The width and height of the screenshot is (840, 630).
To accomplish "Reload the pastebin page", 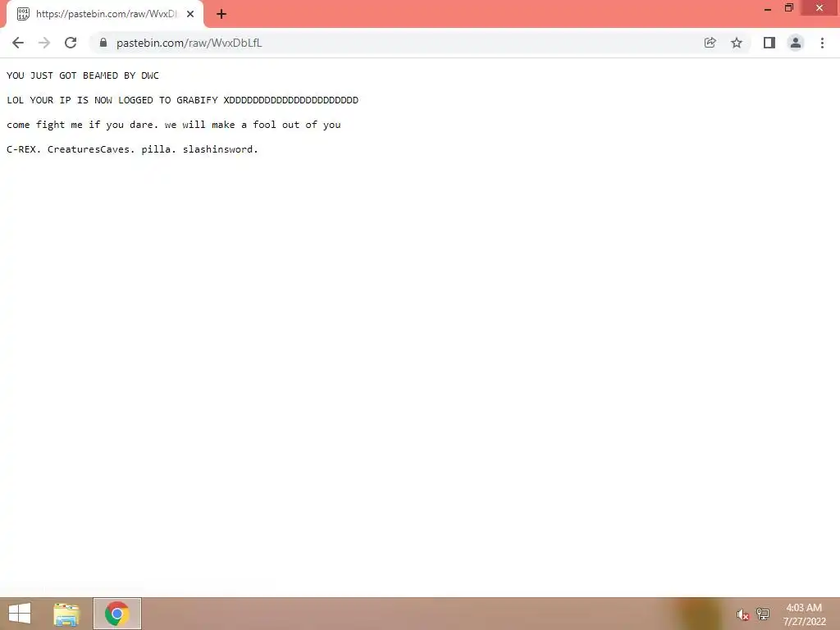I will tap(71, 43).
